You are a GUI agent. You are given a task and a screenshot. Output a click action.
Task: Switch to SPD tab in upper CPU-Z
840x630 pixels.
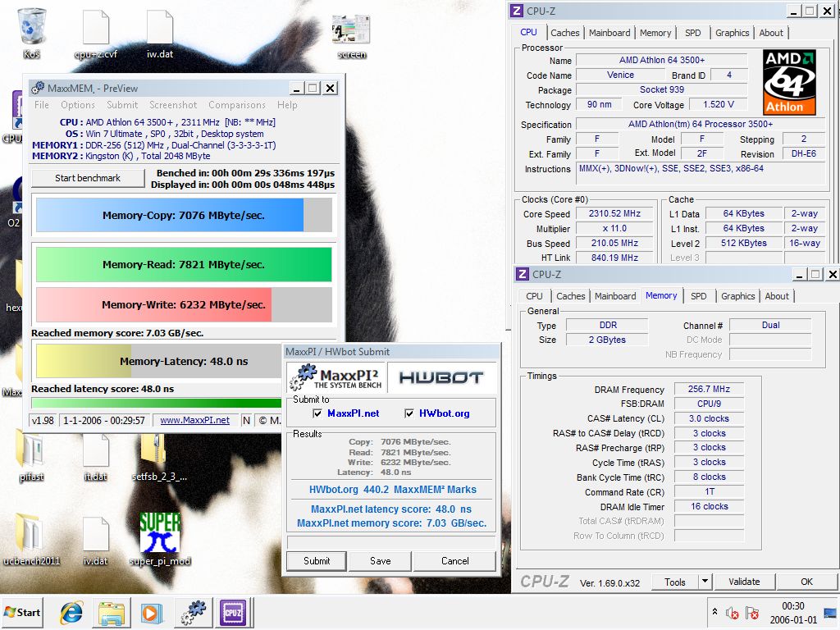(692, 33)
